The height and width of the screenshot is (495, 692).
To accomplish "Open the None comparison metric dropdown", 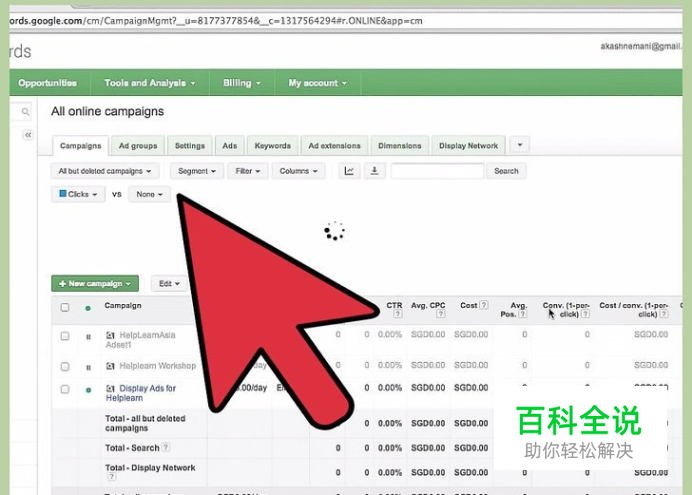I will click(x=149, y=194).
